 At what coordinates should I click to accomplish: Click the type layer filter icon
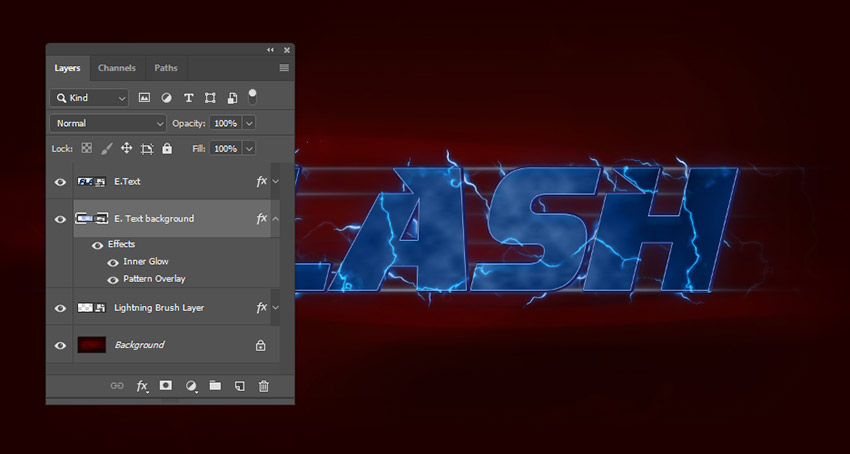tap(188, 98)
